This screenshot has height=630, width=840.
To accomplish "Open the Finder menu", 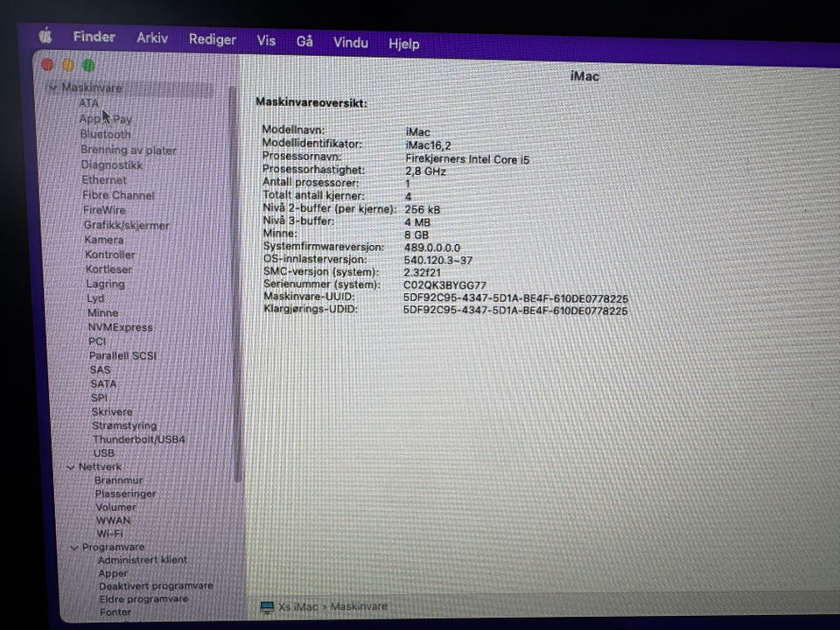I will point(94,37).
